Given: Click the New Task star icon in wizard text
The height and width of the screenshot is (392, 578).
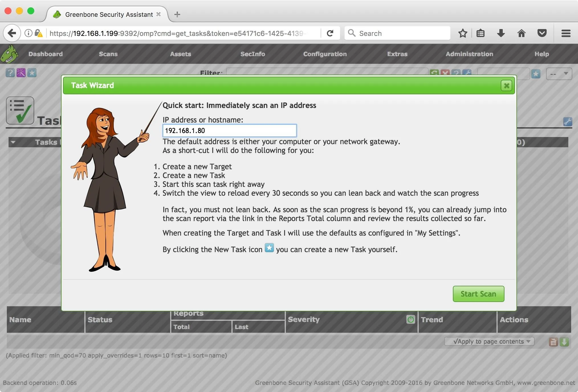Looking at the screenshot, I should click(x=269, y=248).
